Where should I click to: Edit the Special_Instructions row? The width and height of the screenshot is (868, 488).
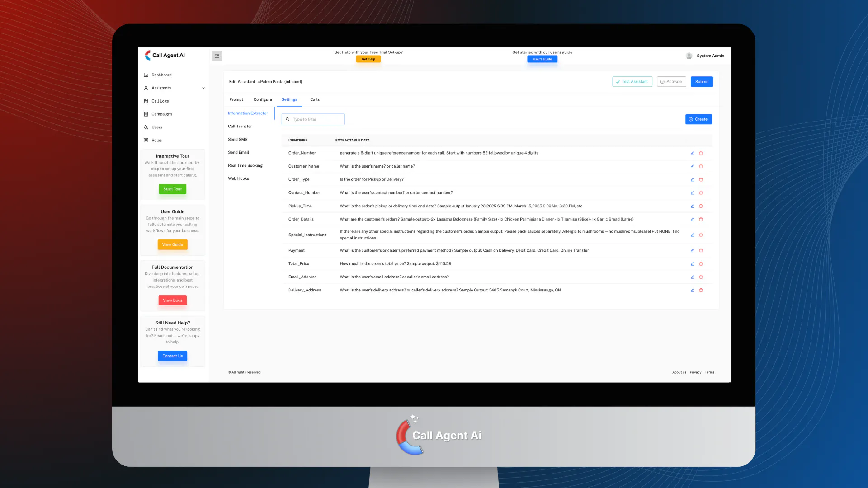click(x=692, y=235)
